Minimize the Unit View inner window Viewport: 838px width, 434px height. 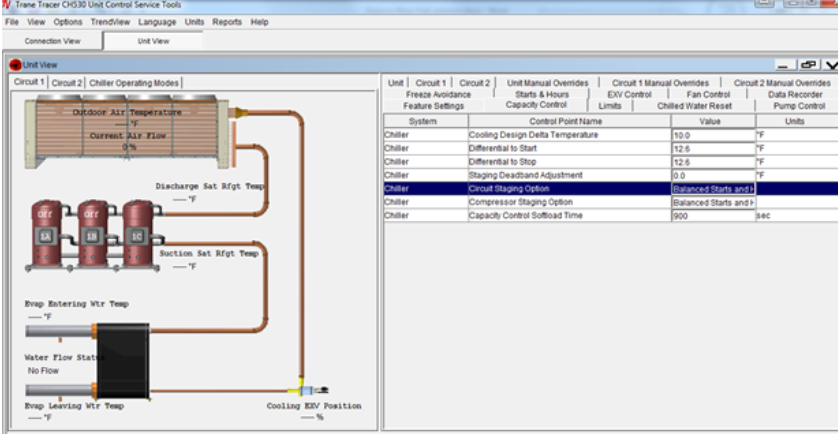[786, 65]
